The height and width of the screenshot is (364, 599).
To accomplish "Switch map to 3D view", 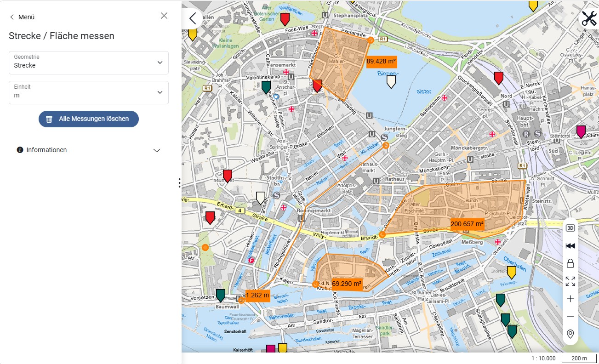I will tap(570, 228).
